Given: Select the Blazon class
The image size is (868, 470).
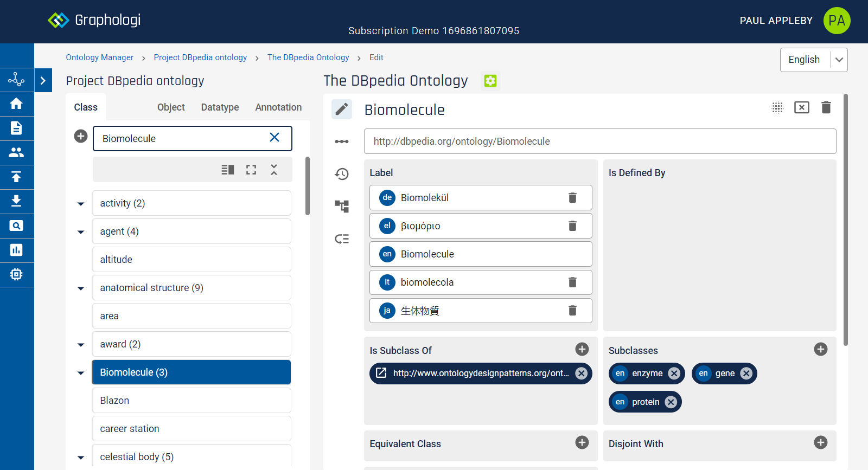Looking at the screenshot, I should click(x=192, y=401).
